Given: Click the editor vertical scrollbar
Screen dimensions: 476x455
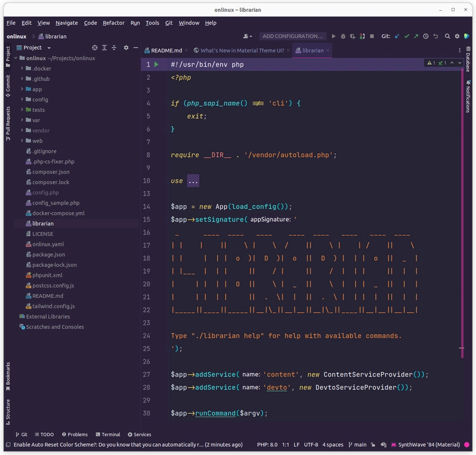Looking at the screenshot, I should click(462, 213).
